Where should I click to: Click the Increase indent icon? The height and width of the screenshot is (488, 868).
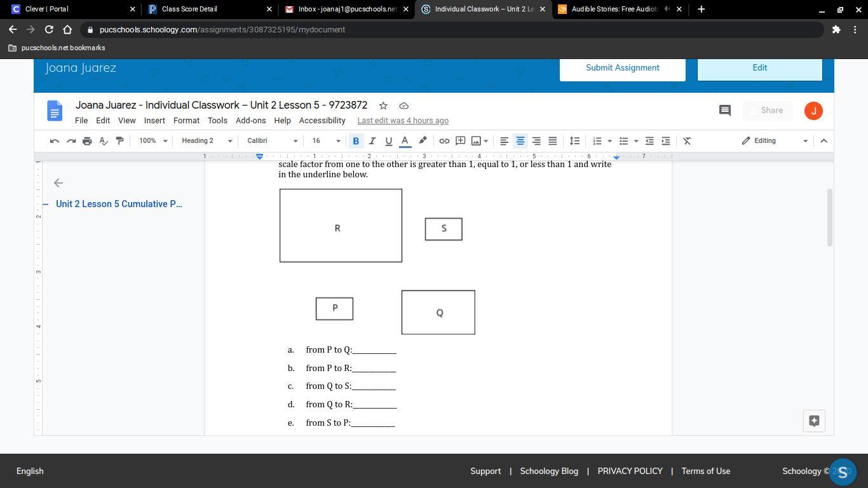pyautogui.click(x=665, y=141)
